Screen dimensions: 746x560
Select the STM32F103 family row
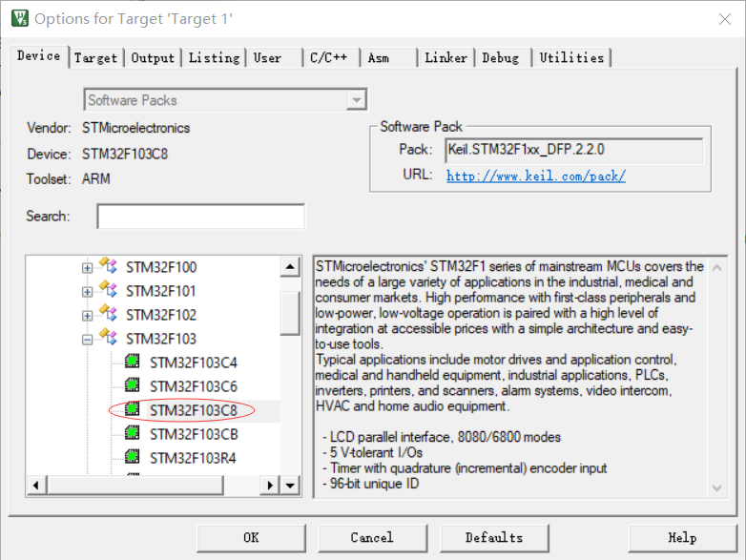pos(161,339)
